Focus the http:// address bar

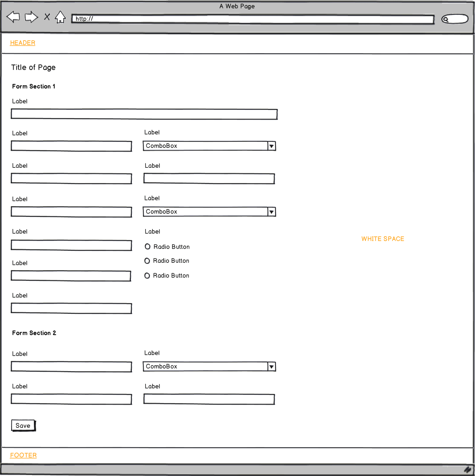[252, 19]
